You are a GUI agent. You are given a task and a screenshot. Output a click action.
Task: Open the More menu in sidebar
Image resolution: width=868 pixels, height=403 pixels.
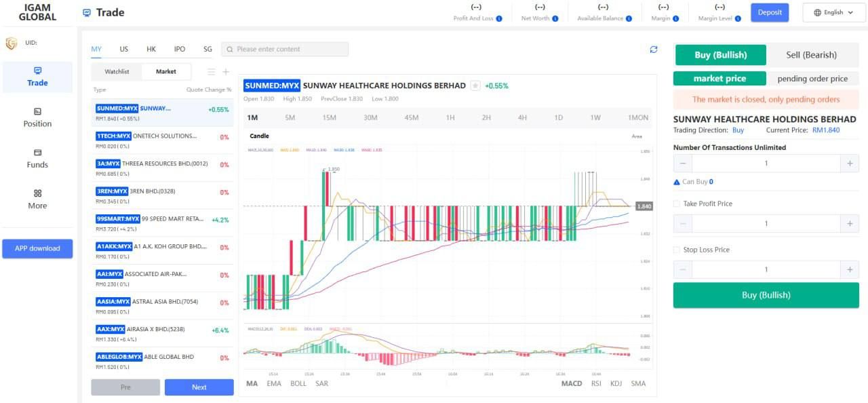click(37, 199)
